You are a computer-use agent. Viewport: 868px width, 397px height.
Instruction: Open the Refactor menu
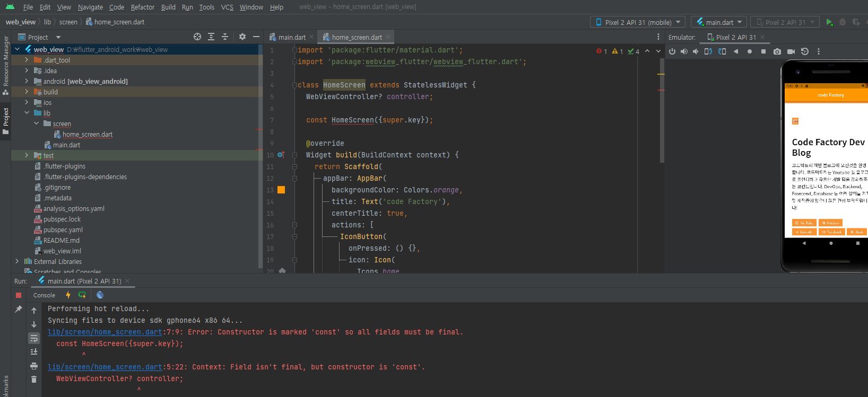pos(143,7)
